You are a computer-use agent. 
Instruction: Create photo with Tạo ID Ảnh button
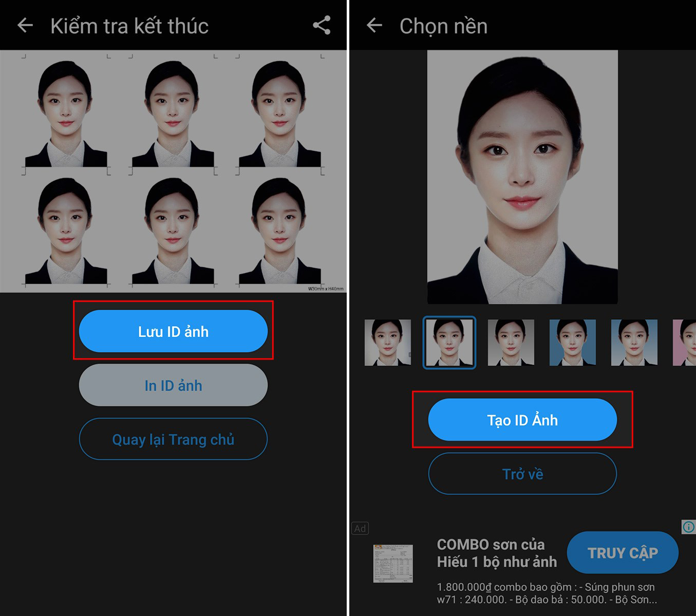tap(522, 420)
